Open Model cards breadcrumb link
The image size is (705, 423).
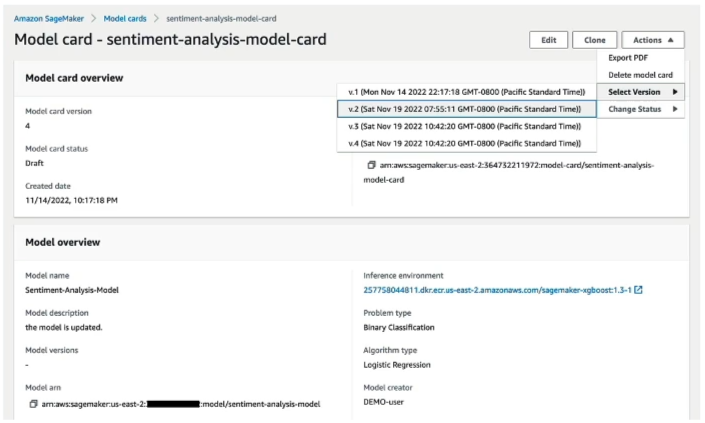point(125,18)
